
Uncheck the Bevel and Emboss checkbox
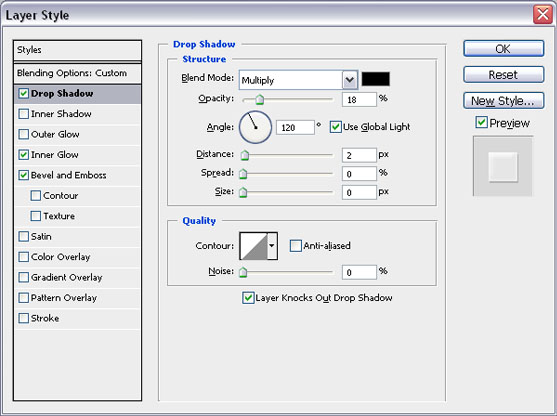pyautogui.click(x=23, y=175)
